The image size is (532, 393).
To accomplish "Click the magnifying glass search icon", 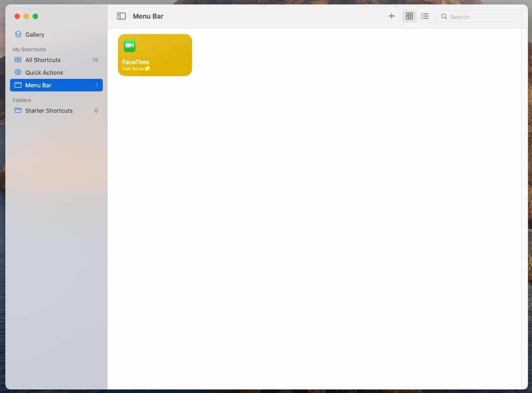I will 444,17.
